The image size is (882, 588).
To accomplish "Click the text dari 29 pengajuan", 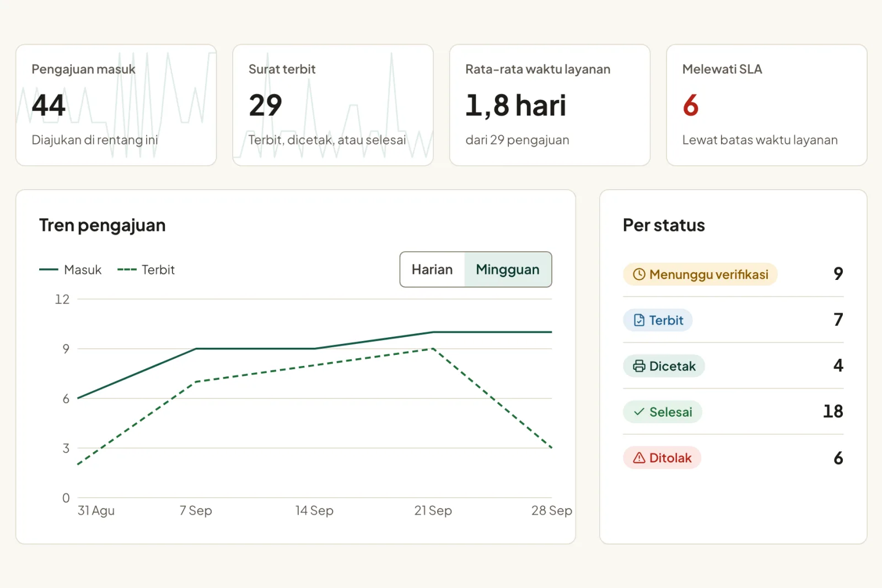I will pos(517,140).
